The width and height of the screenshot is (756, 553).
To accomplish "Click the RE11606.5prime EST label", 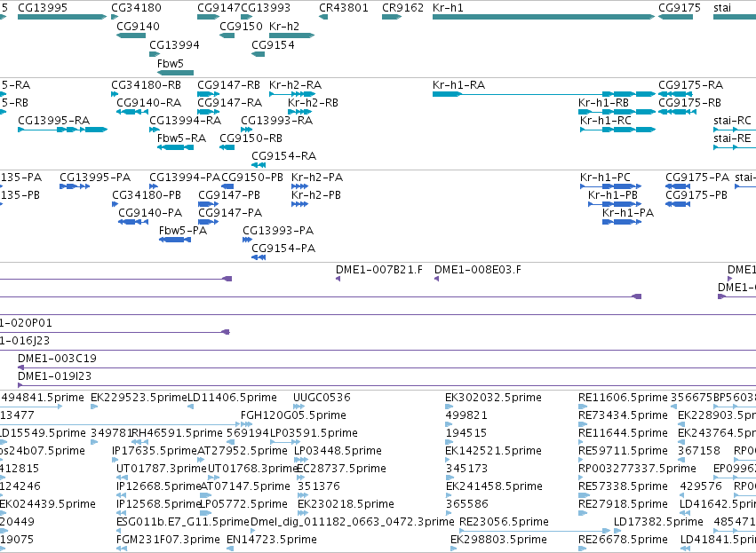I will (624, 398).
